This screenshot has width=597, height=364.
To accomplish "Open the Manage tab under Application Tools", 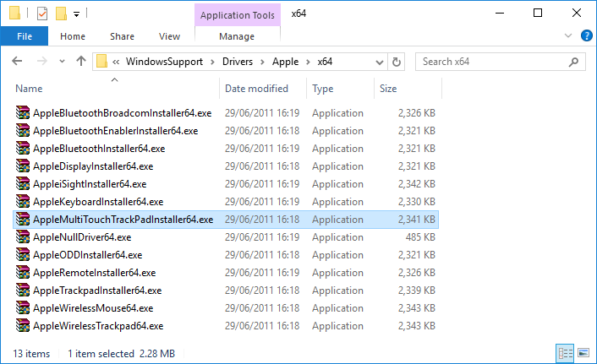I will pyautogui.click(x=237, y=36).
